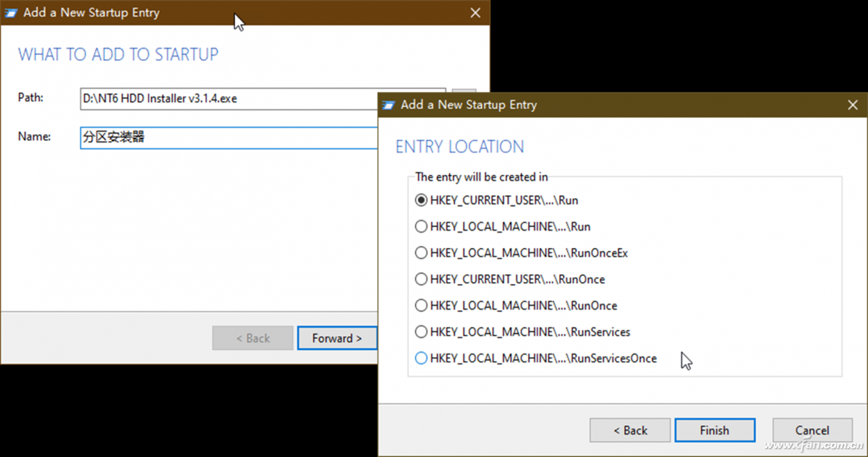Image resolution: width=868 pixels, height=457 pixels.
Task: Click the Forward > button
Action: click(x=337, y=338)
